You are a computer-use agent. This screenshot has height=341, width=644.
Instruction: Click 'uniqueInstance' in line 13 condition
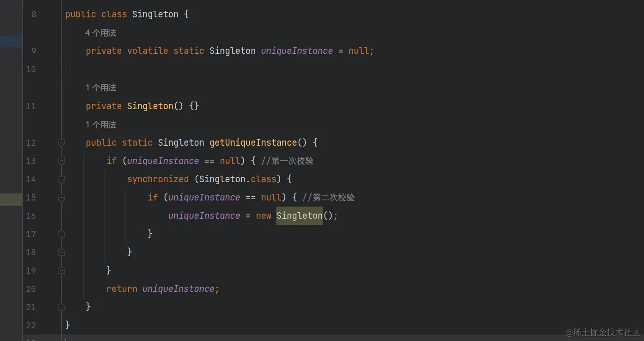click(163, 161)
